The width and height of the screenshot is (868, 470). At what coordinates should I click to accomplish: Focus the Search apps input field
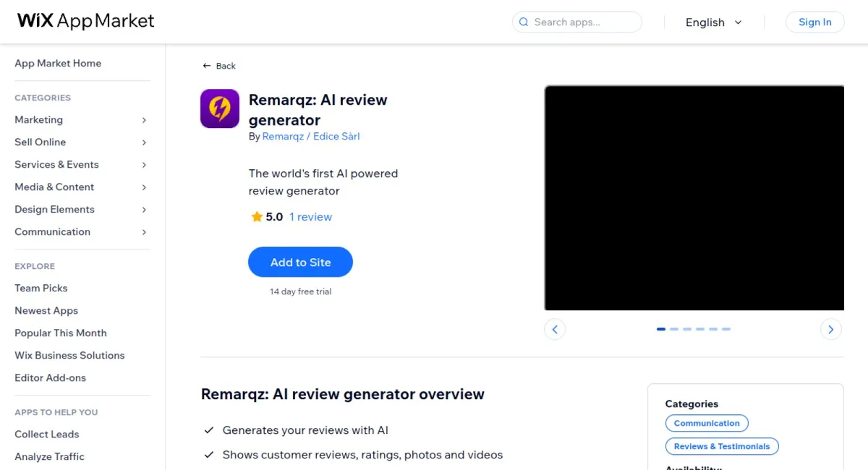tap(576, 22)
